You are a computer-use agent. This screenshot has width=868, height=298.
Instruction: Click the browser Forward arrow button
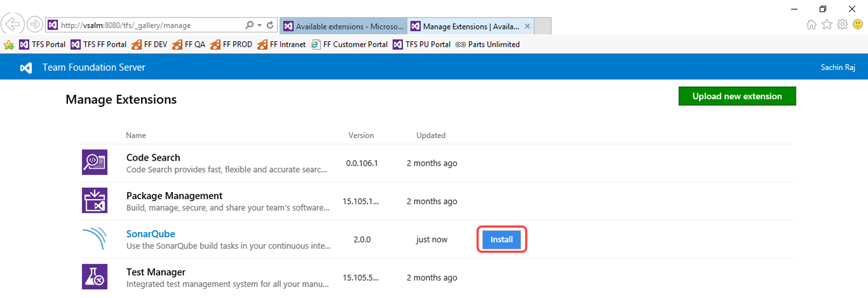pyautogui.click(x=35, y=24)
